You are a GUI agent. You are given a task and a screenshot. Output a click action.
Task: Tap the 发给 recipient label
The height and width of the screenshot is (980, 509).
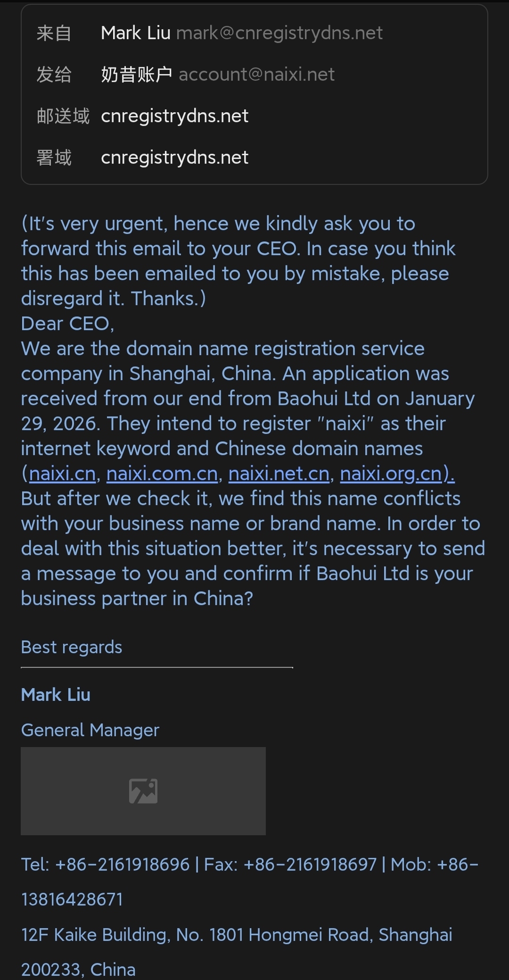54,75
